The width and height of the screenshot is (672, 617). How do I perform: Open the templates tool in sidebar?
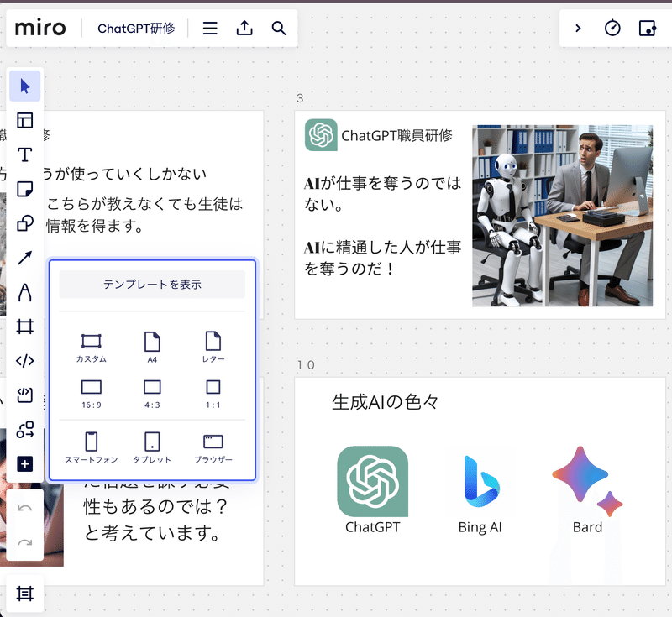25,120
